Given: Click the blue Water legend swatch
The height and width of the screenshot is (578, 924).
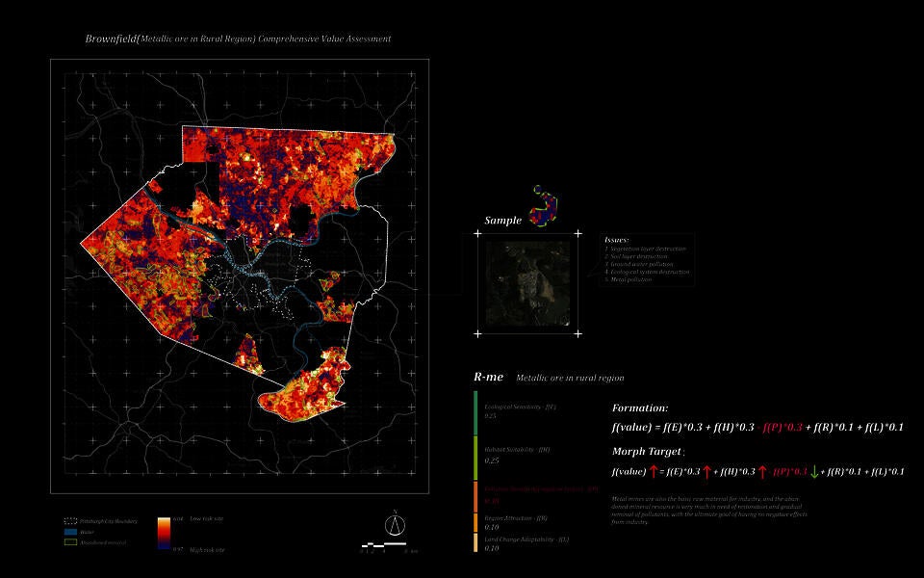Looking at the screenshot, I should click(x=70, y=532).
